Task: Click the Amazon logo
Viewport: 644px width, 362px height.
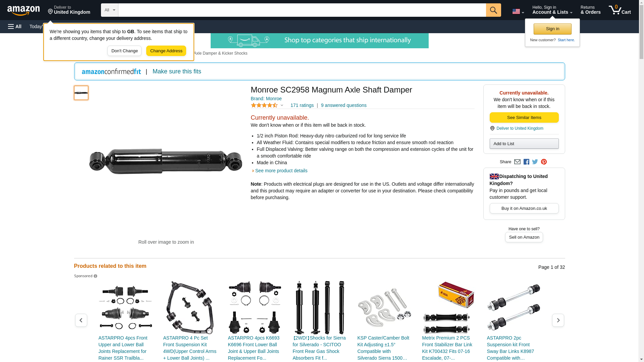Action: tap(23, 10)
